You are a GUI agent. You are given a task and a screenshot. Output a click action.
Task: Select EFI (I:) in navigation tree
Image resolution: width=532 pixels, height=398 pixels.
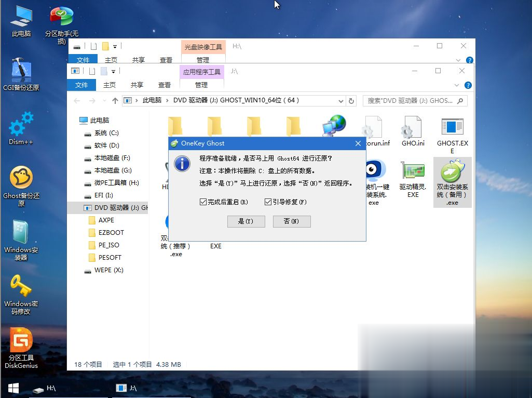(x=103, y=195)
